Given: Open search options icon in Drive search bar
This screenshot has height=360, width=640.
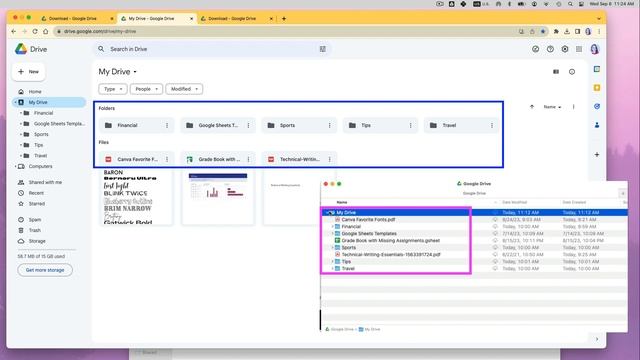Looking at the screenshot, I should (322, 49).
